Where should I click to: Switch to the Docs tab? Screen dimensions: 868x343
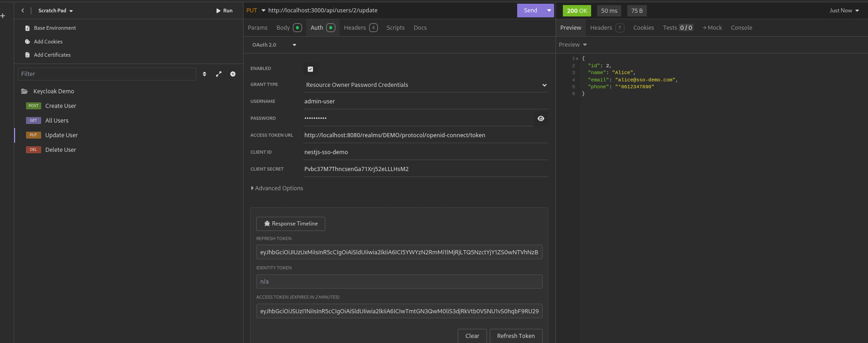tap(420, 28)
